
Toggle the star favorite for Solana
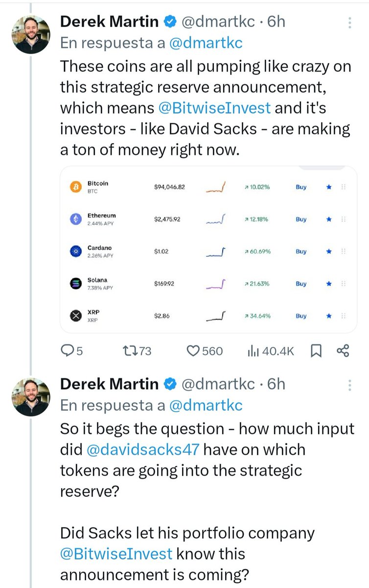tap(329, 284)
